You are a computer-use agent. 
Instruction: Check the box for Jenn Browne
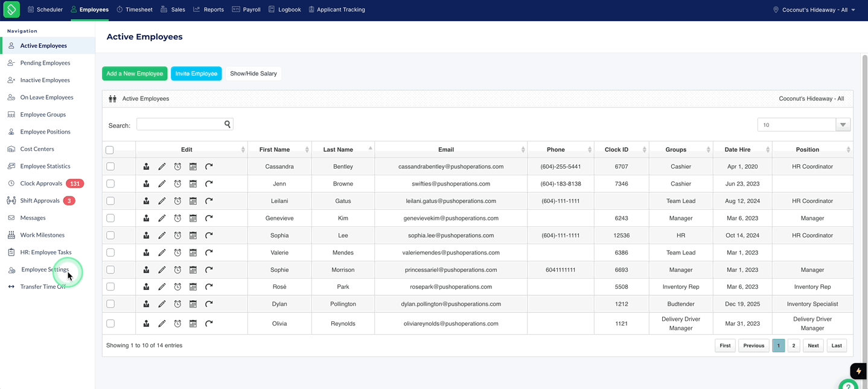click(x=110, y=184)
